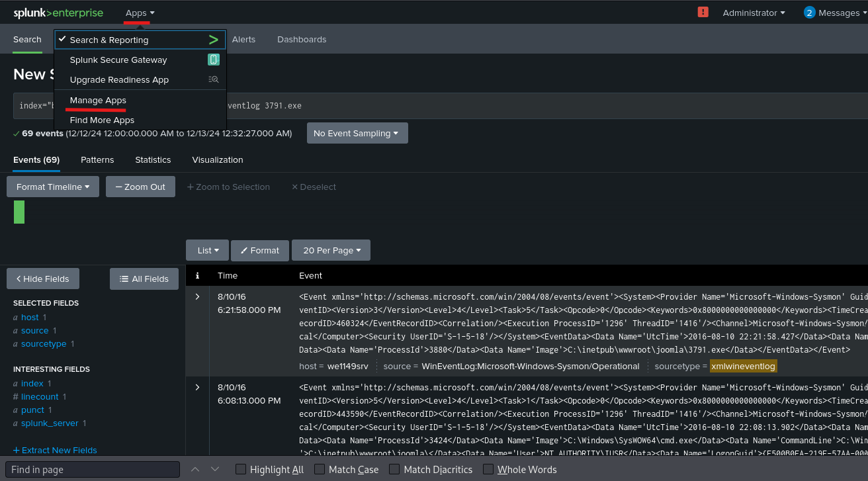868x481 pixels.
Task: Select Splunk Secure Gateway menu entry
Action: [140, 60]
